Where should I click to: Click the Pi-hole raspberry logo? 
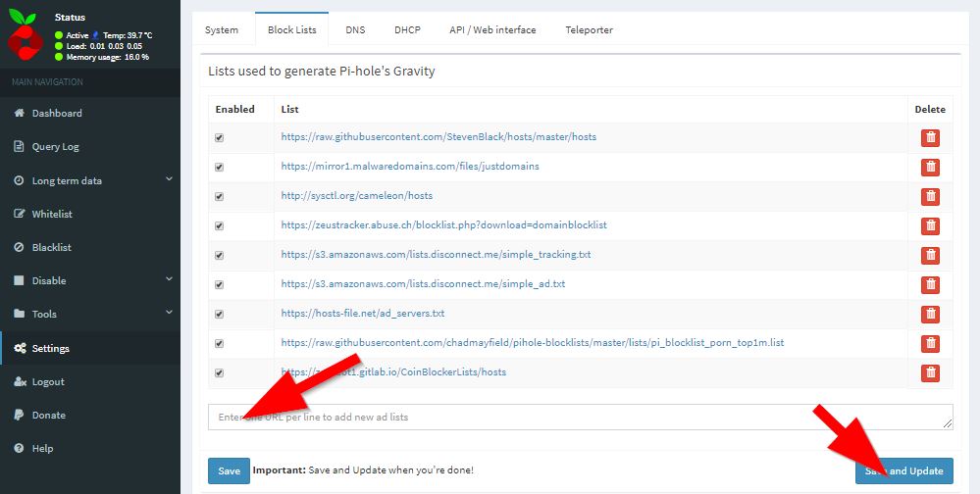click(25, 35)
